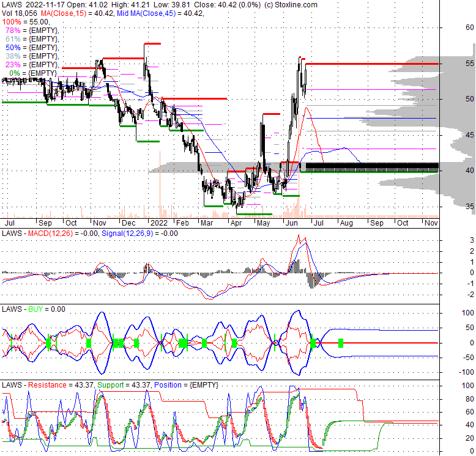Screen dimensions: 476x456
Task: Click the Apr month label on axis
Action: [x=236, y=223]
